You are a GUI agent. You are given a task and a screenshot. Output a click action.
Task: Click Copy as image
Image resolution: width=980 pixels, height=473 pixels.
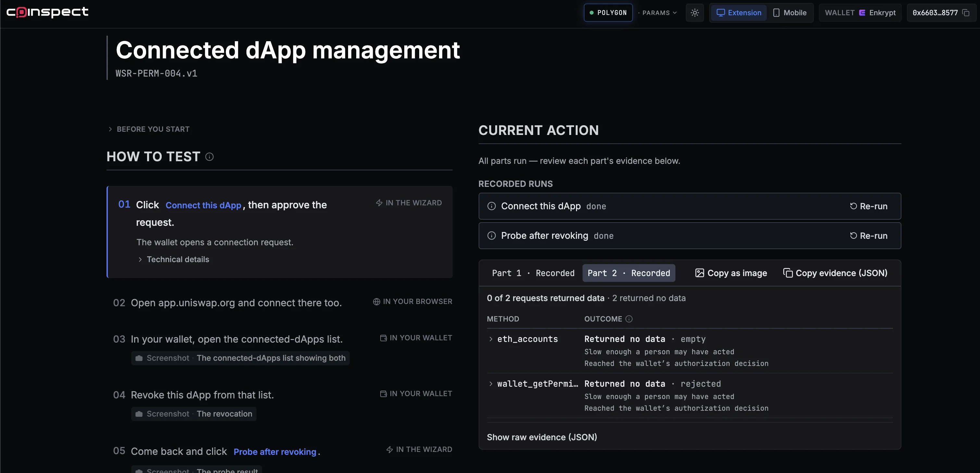pos(731,273)
